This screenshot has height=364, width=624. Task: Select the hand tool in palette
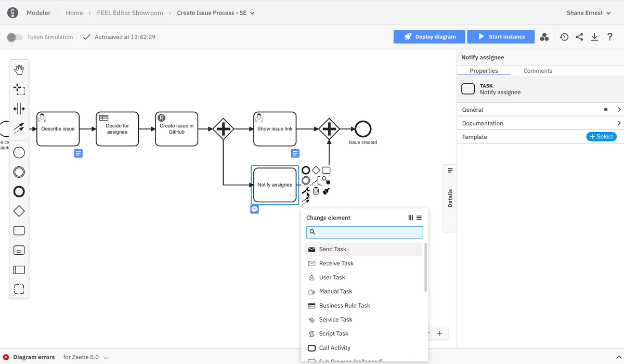tap(19, 70)
